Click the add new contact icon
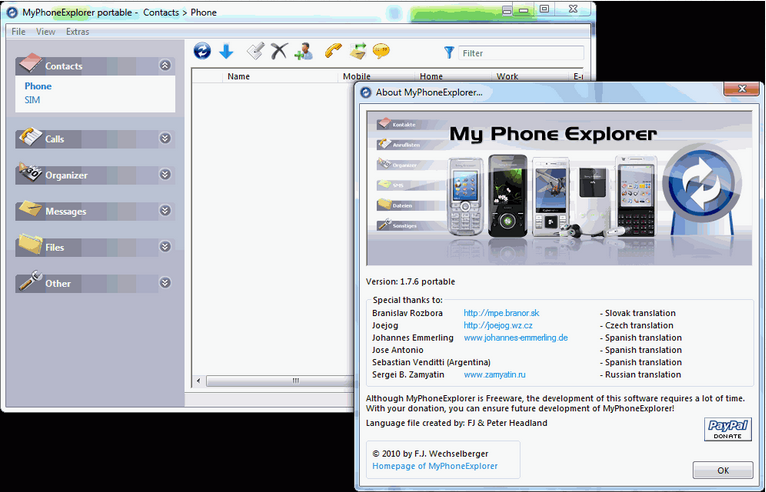The width and height of the screenshot is (766, 492). 303,51
